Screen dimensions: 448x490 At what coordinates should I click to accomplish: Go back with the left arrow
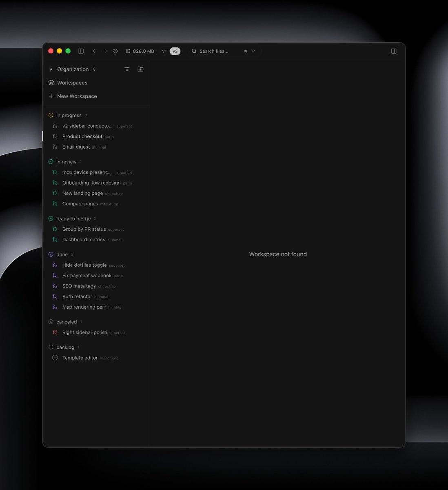pyautogui.click(x=94, y=51)
